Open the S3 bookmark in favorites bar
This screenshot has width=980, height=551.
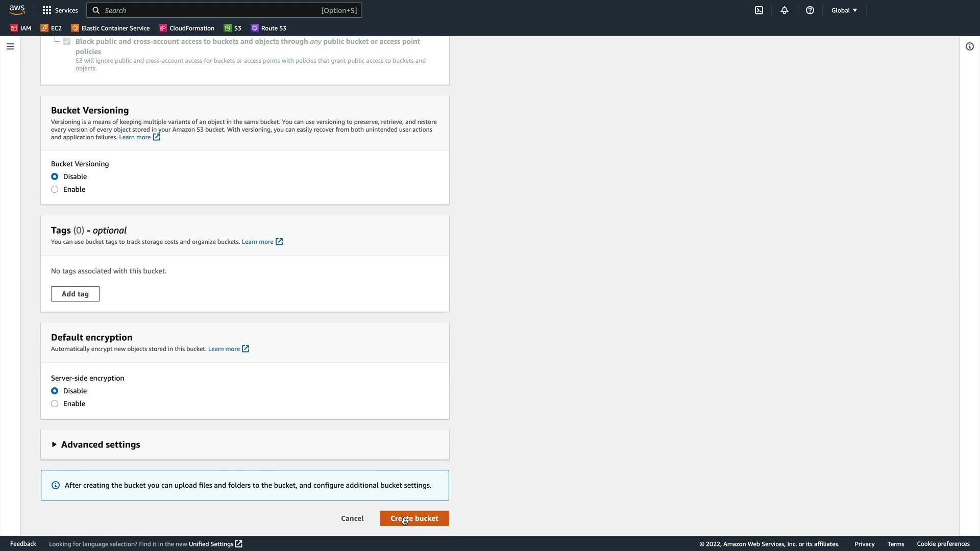coord(233,28)
